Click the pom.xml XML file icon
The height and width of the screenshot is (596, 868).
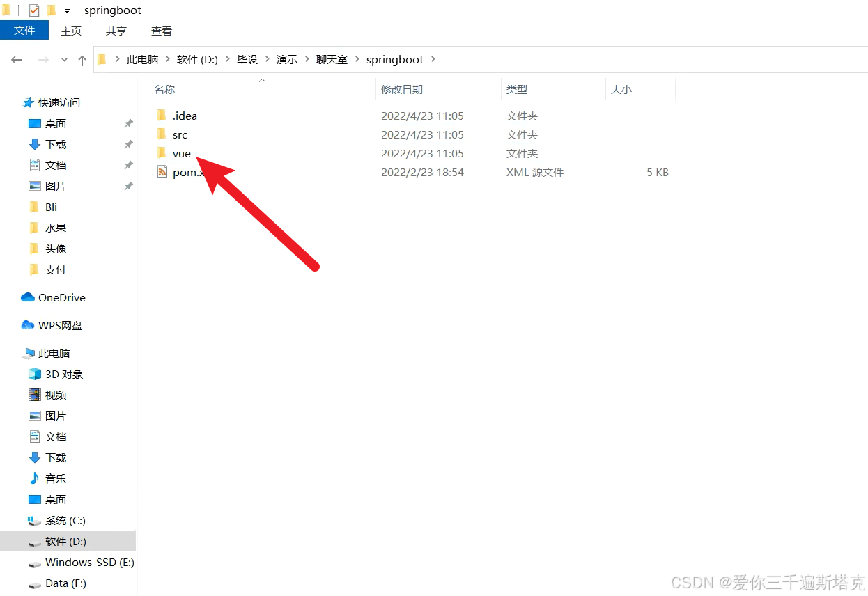(162, 172)
